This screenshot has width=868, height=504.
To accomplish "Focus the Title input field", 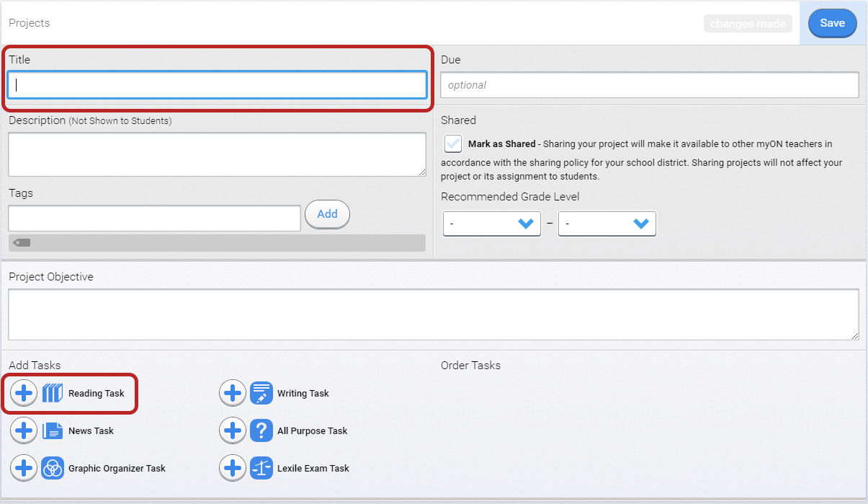I will 217,85.
